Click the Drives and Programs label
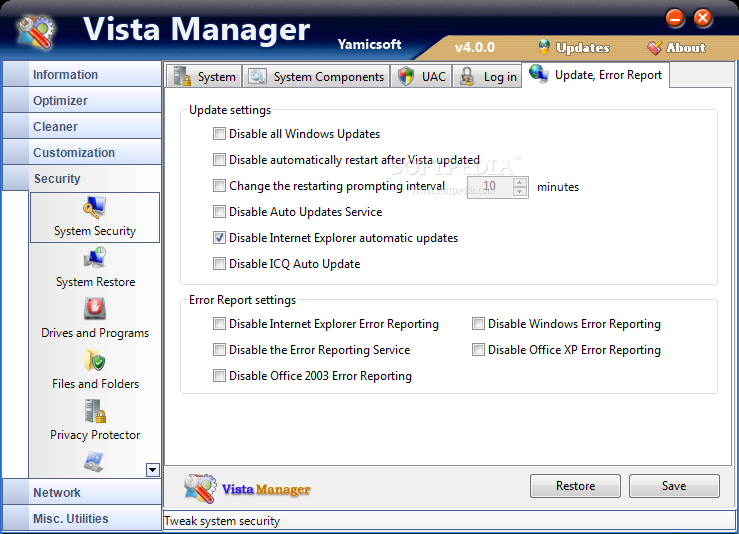This screenshot has width=739, height=534. [x=95, y=333]
